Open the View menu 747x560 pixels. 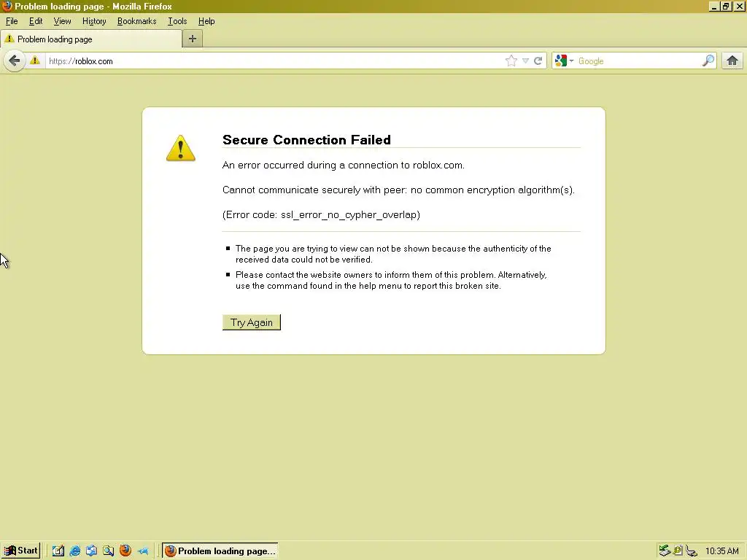coord(62,21)
